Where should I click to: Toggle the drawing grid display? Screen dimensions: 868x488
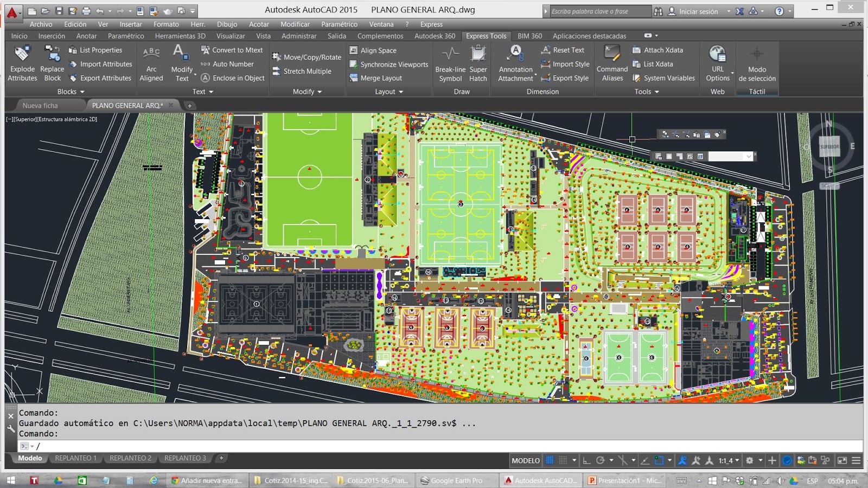point(550,460)
